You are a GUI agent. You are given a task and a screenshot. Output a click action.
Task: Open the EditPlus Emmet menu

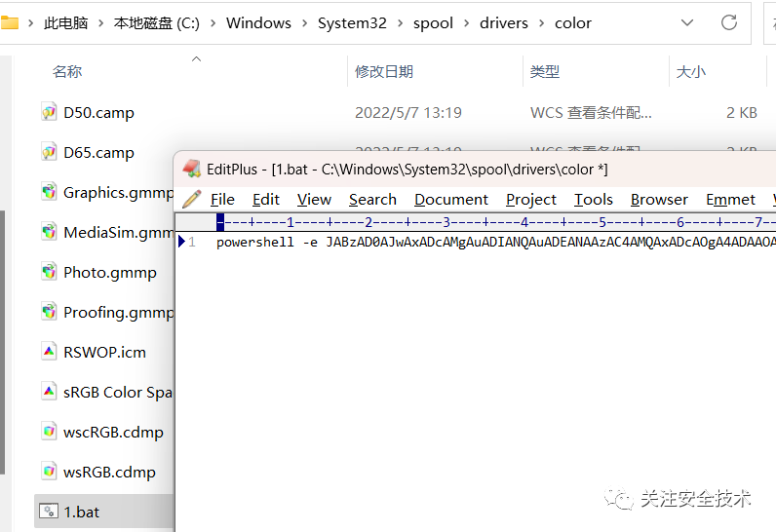tap(730, 199)
